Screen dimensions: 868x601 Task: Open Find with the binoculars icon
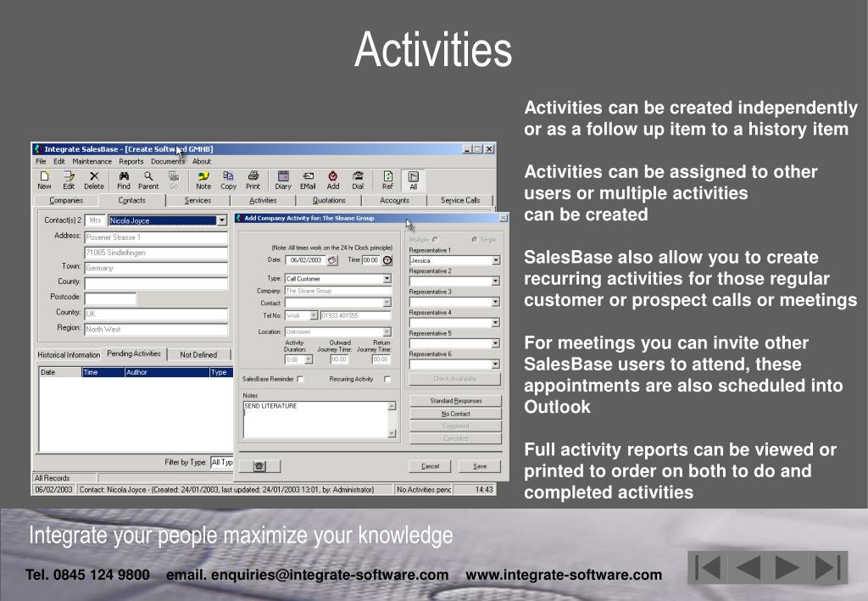124,180
